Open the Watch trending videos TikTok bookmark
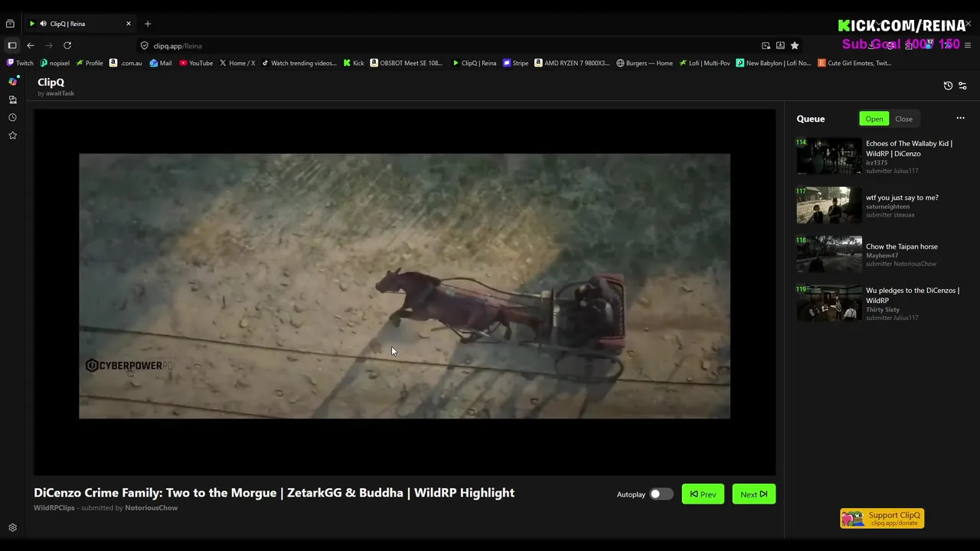The image size is (980, 551). [299, 63]
